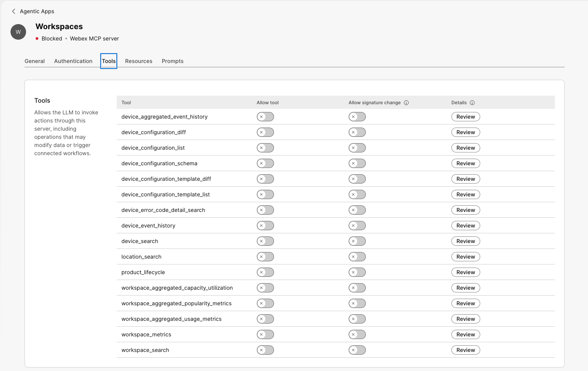Show the Allow signature change info icon

pyautogui.click(x=406, y=103)
